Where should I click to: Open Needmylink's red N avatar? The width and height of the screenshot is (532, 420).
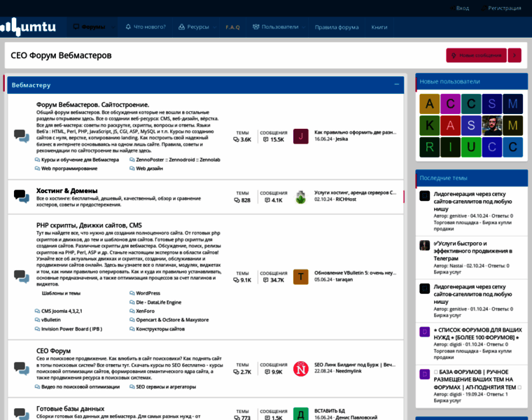coord(301,369)
